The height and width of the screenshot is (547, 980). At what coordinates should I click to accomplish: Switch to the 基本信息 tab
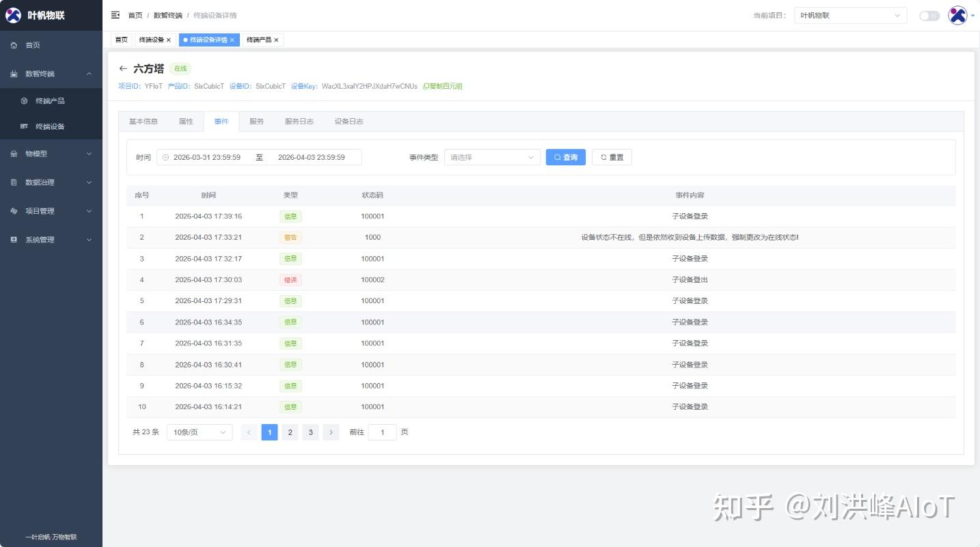tap(144, 122)
